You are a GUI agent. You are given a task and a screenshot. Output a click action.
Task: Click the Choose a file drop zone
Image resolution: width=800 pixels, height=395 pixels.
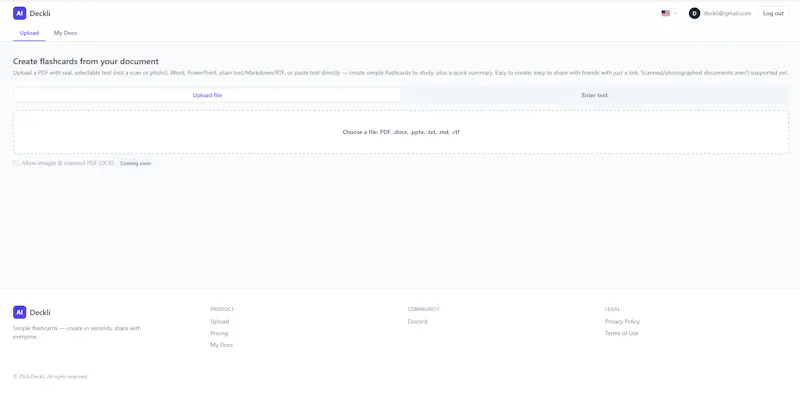tap(401, 132)
